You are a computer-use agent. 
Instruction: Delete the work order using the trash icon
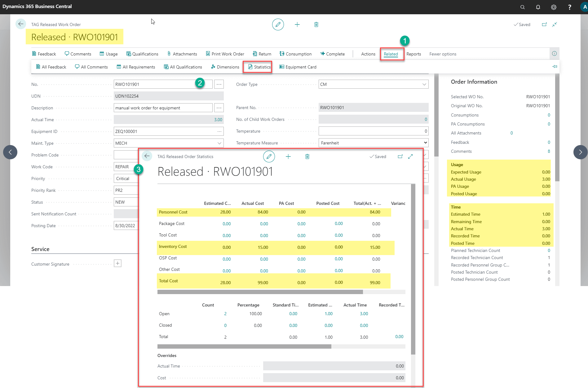[x=316, y=24]
